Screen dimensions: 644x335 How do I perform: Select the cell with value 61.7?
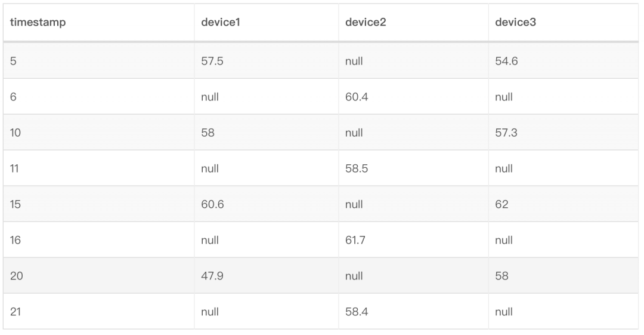click(355, 239)
